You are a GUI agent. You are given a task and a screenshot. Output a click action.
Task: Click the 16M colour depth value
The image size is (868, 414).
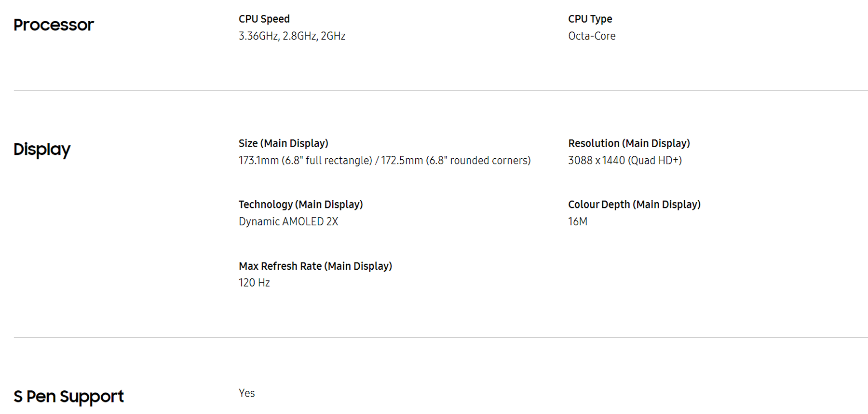tap(577, 221)
